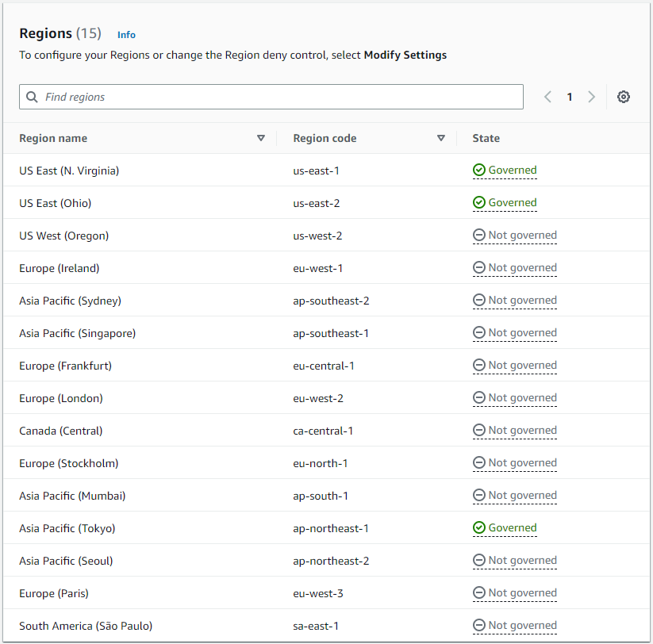Image resolution: width=653 pixels, height=644 pixels.
Task: Click Not governed status for Europe (Paris)
Action: (x=522, y=593)
